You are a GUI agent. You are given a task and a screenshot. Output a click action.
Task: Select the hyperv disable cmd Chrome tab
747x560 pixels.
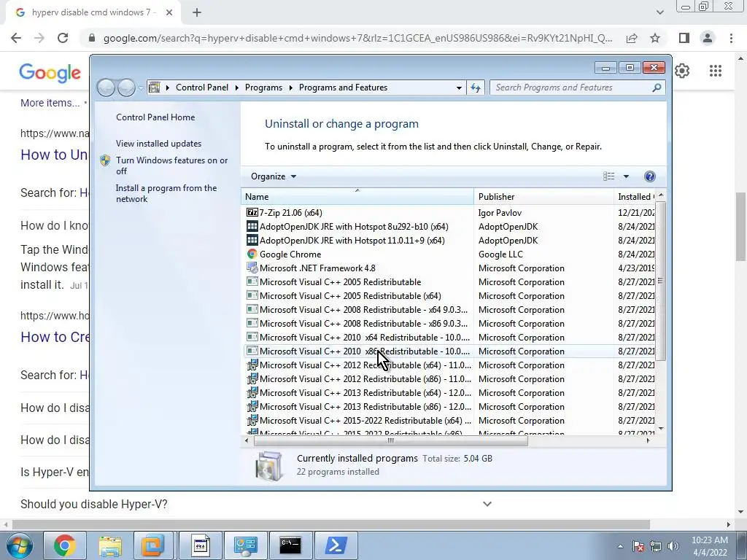click(x=94, y=12)
